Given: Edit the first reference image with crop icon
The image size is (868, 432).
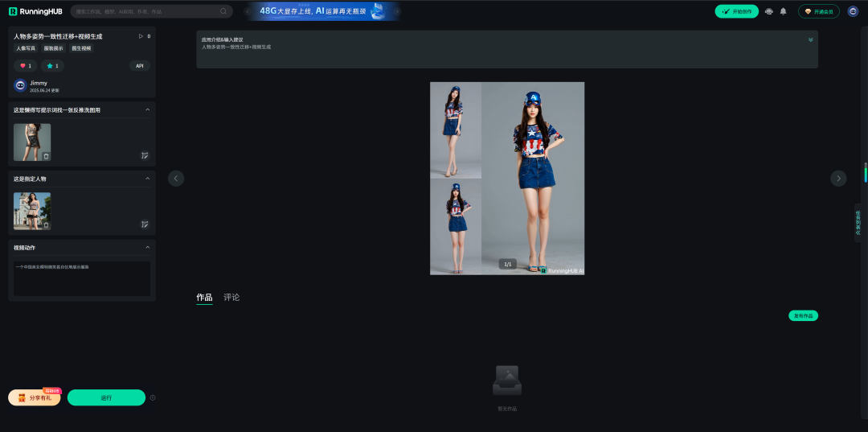Looking at the screenshot, I should [x=145, y=155].
